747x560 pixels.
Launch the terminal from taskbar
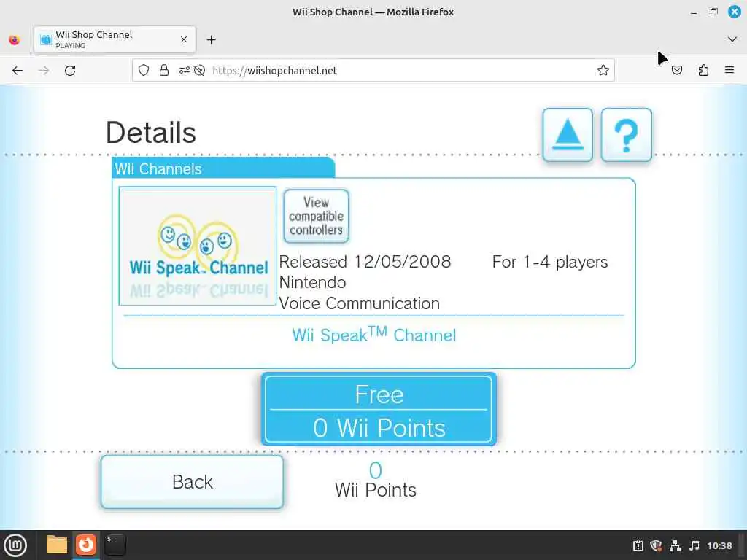115,545
